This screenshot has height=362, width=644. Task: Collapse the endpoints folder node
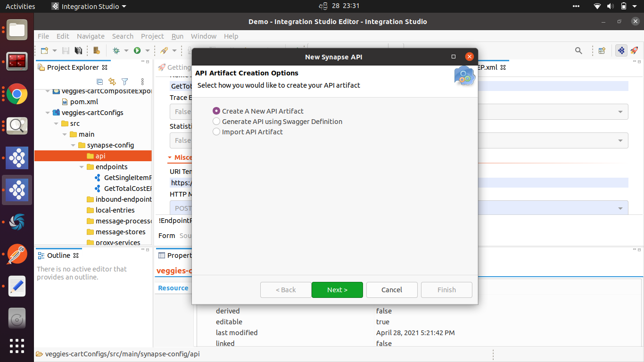click(82, 167)
